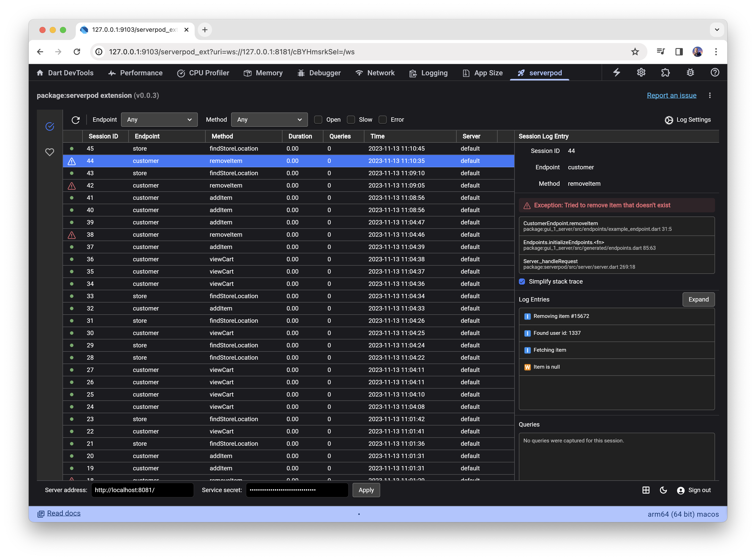
Task: Check the Slow sessions filter
Action: [x=351, y=120]
